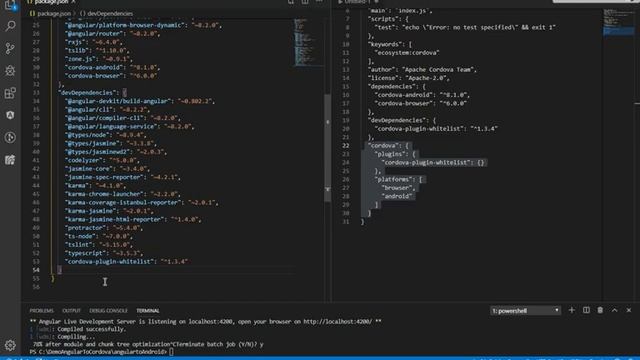Open the Angular shield icon view

[10, 115]
